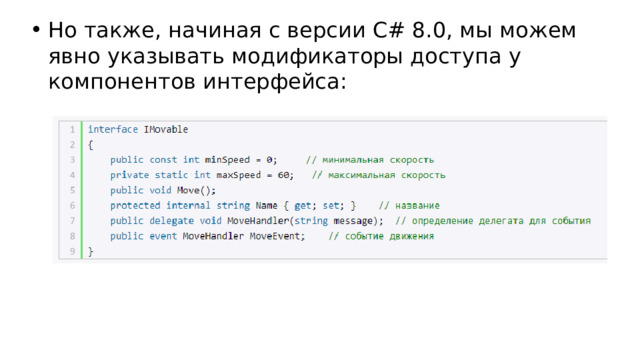
Task: Click comment '// минимальная скорость'
Action: point(370,160)
